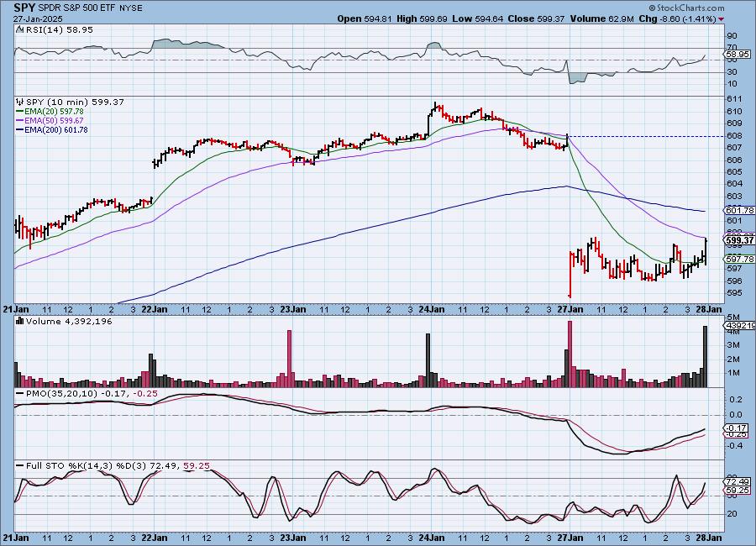756x546 pixels.
Task: Click the small line icon before RSI(14)
Action: coord(20,29)
